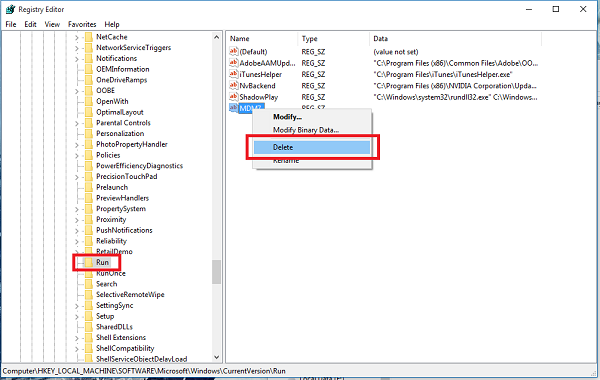Click the OptimalLayout folder icon

point(89,112)
